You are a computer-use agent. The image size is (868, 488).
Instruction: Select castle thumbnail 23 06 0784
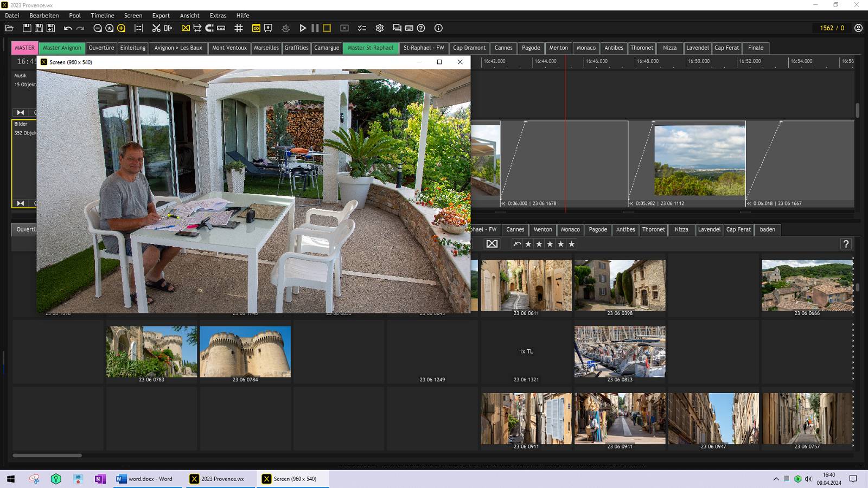click(245, 351)
